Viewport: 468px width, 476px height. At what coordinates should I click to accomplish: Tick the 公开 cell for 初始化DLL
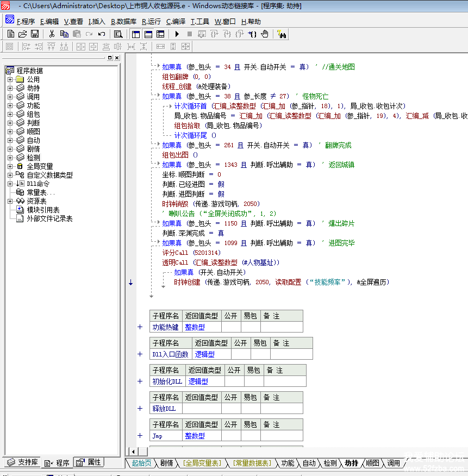pos(234,381)
